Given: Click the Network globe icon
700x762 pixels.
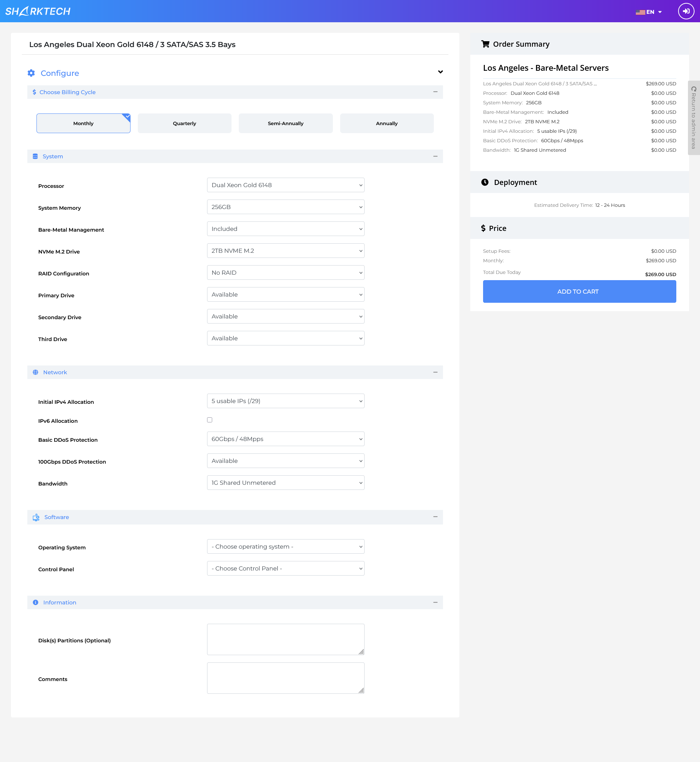Looking at the screenshot, I should click(36, 372).
